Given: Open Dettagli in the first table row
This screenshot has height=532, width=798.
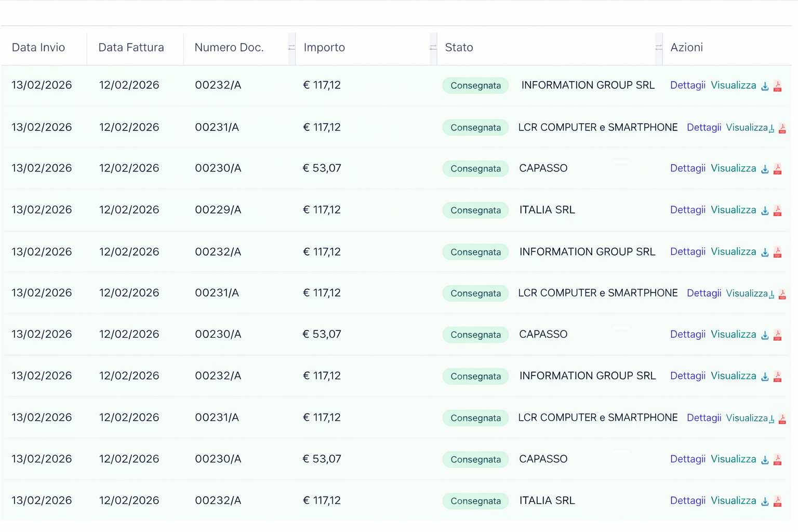Looking at the screenshot, I should pos(687,85).
